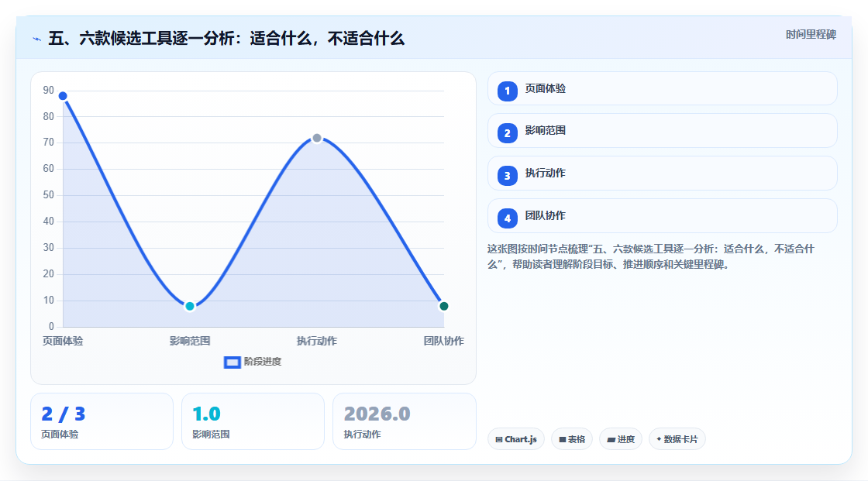Image resolution: width=868 pixels, height=481 pixels.
Task: Open the 页面体验 timeline step row
Action: (x=662, y=88)
